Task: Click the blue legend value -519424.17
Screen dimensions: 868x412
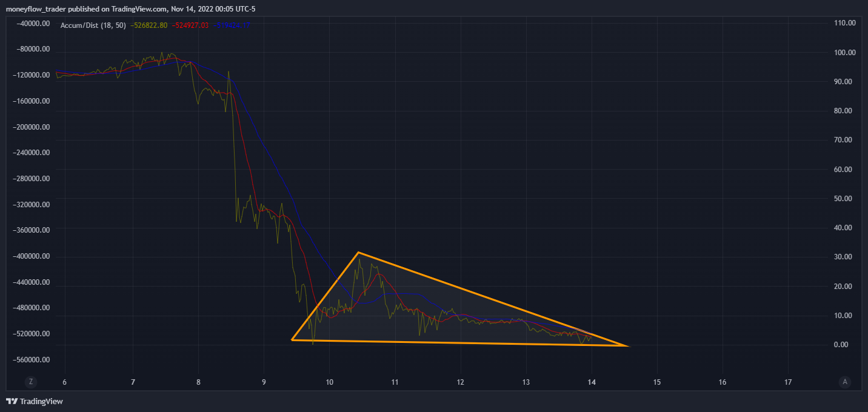Action: tap(232, 25)
